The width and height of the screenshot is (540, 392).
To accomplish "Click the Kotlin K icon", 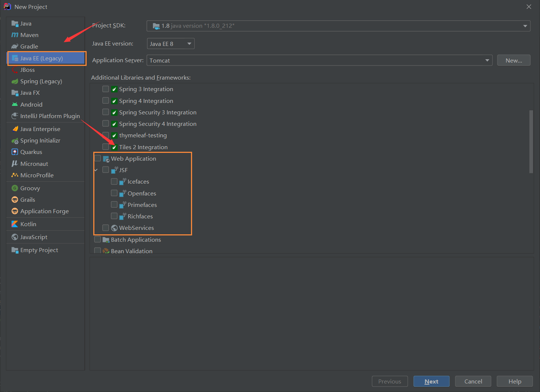I will (x=15, y=224).
